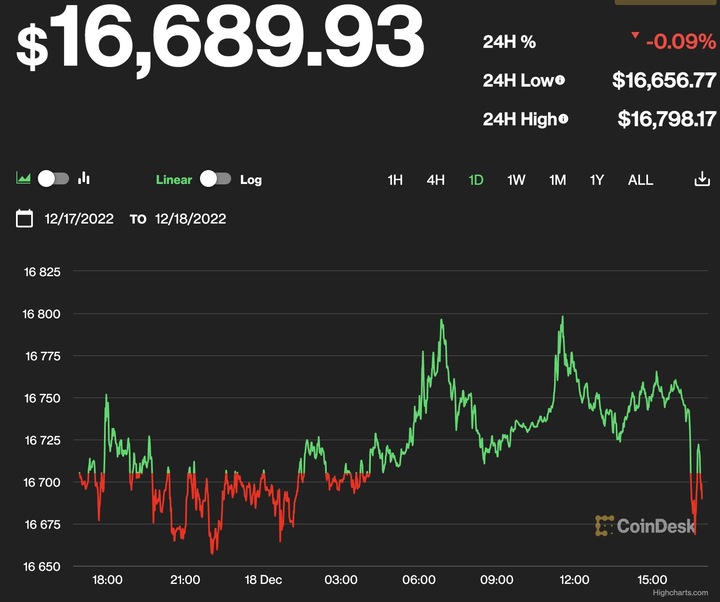Open the Highcharts.com credit link
720x602 pixels.
pos(680,593)
